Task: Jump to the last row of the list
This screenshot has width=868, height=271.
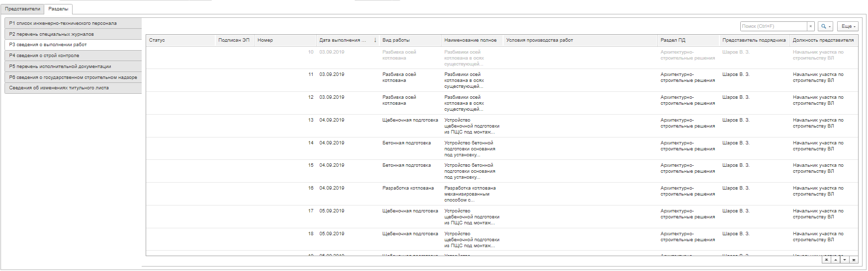Action: pos(854,260)
